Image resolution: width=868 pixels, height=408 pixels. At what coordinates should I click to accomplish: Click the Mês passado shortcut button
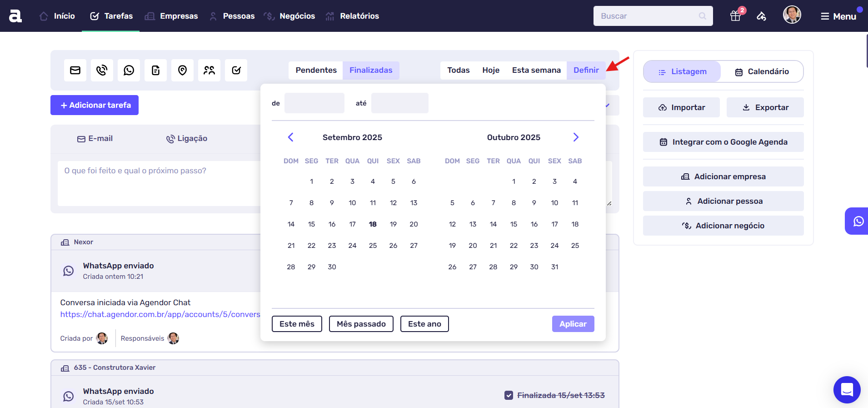(x=361, y=324)
